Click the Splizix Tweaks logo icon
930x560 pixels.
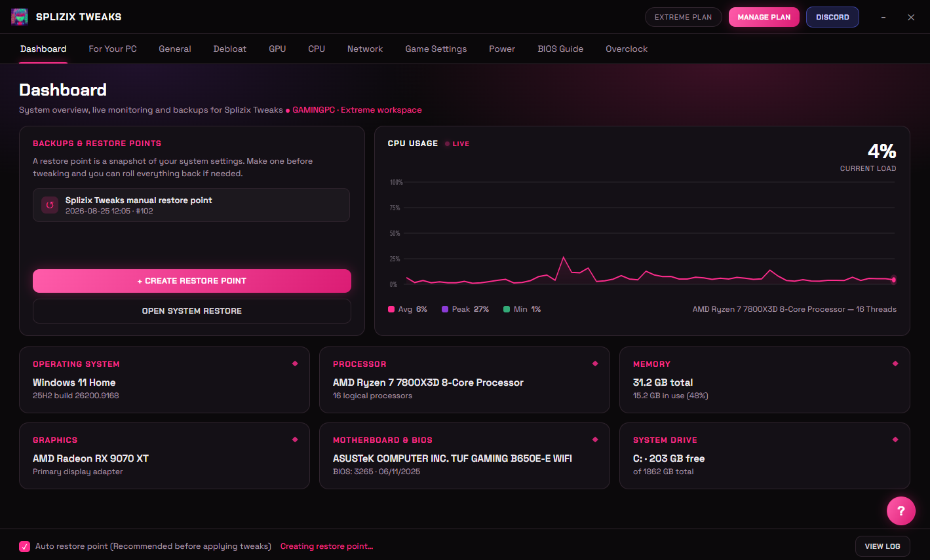tap(20, 17)
